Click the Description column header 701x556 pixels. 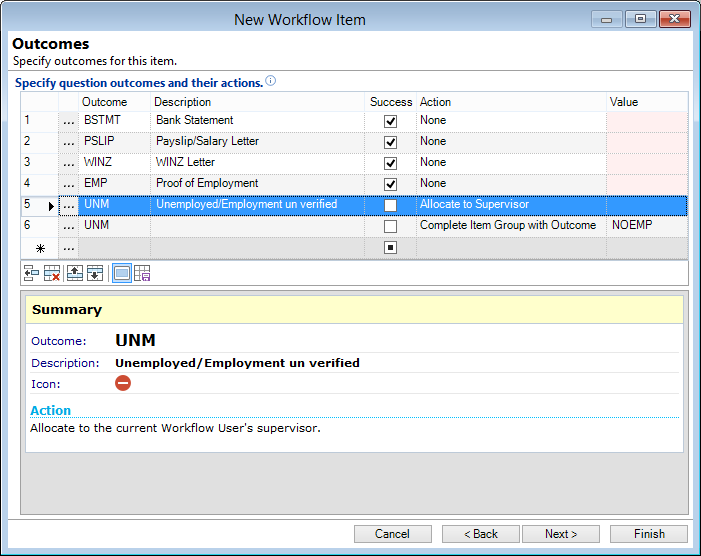[x=258, y=102]
